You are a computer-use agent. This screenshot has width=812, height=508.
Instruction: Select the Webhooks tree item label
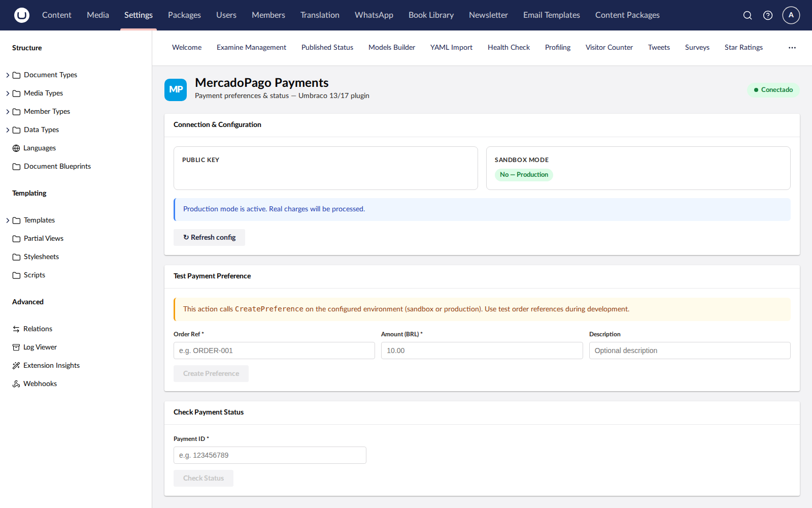click(40, 384)
